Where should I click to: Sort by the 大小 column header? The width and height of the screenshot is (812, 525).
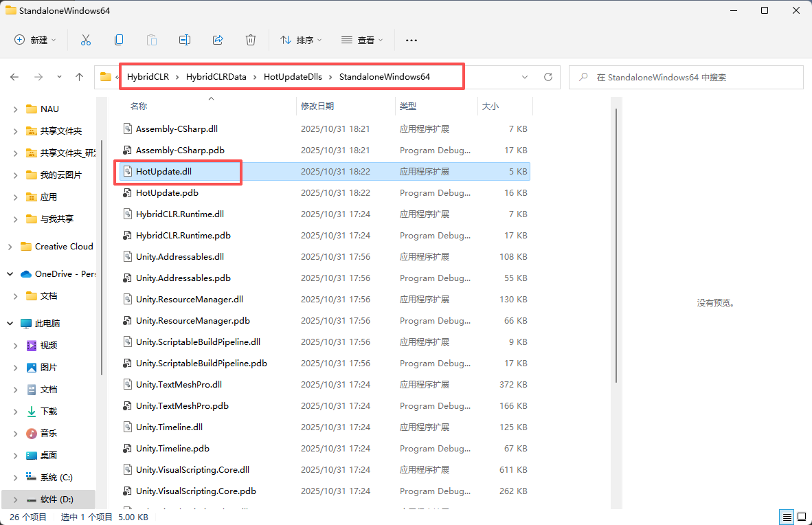tap(490, 107)
